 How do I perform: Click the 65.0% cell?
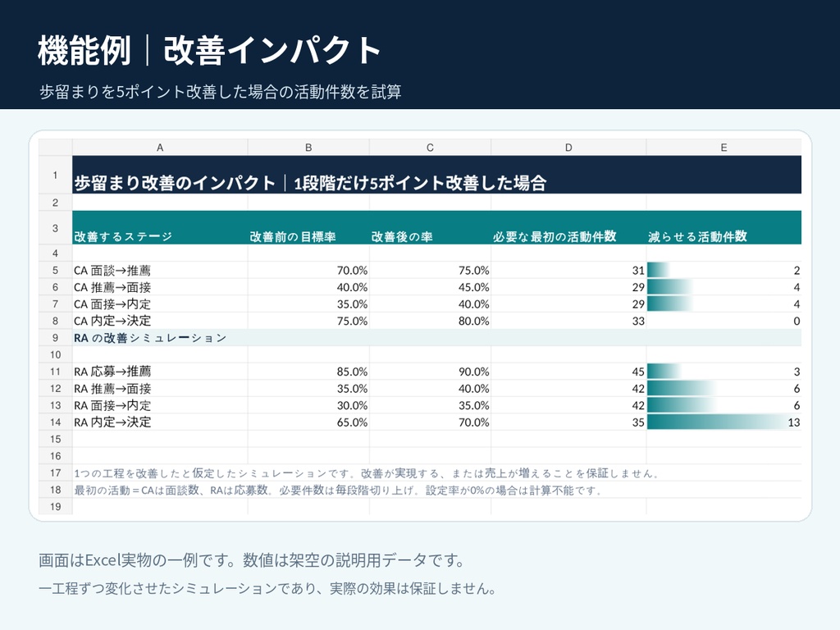click(308, 422)
